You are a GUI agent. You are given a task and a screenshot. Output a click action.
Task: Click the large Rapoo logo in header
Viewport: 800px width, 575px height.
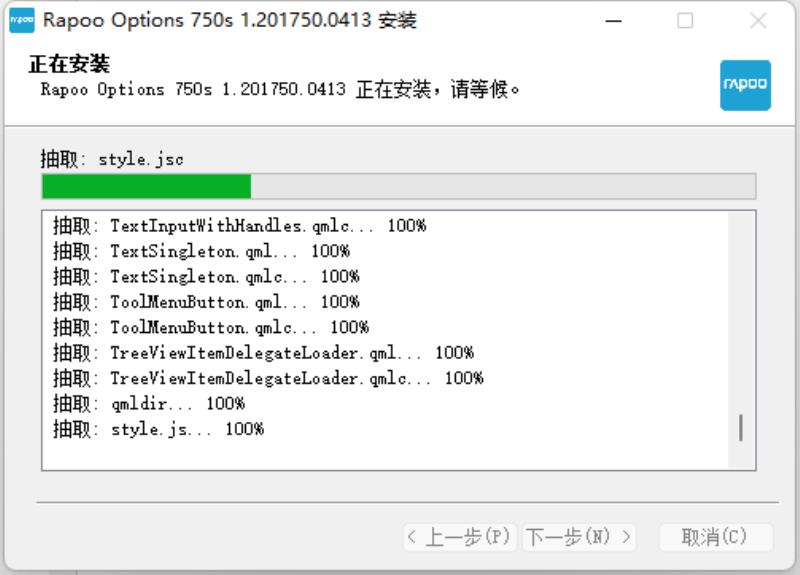745,85
